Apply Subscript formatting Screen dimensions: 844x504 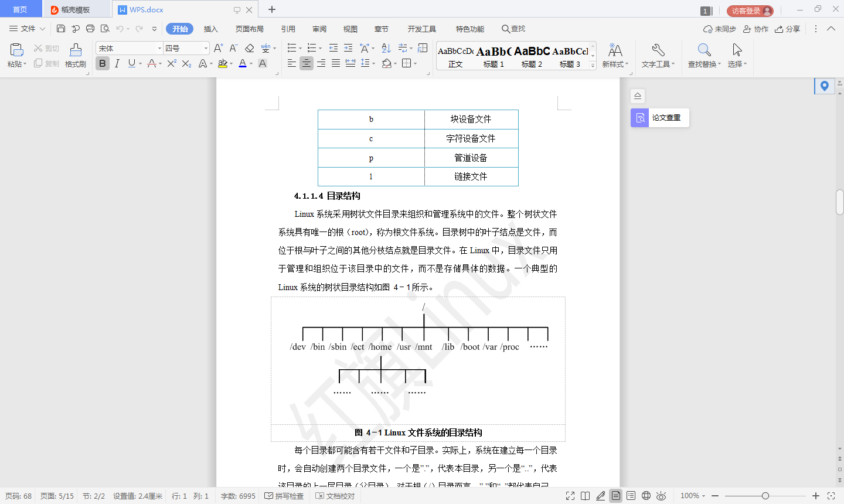point(186,63)
